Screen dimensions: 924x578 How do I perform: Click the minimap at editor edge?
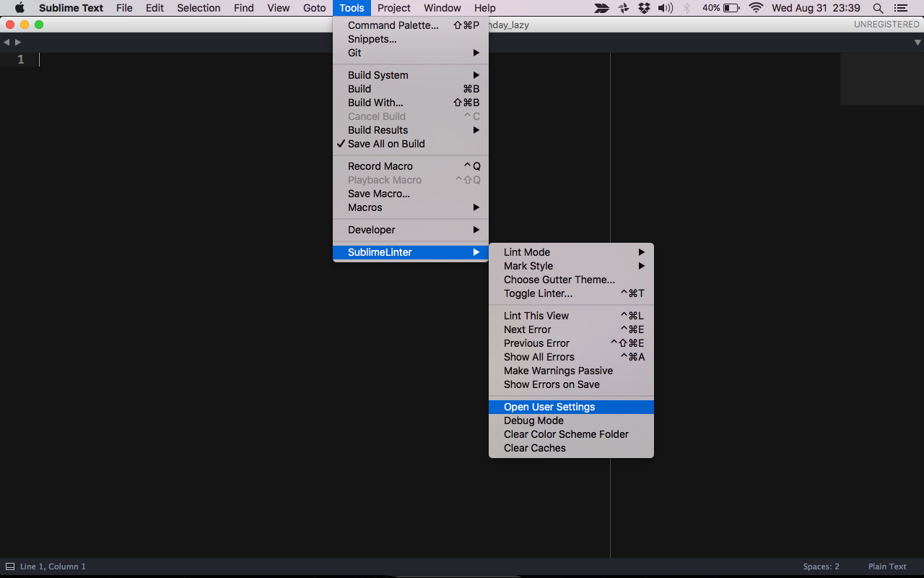click(881, 79)
